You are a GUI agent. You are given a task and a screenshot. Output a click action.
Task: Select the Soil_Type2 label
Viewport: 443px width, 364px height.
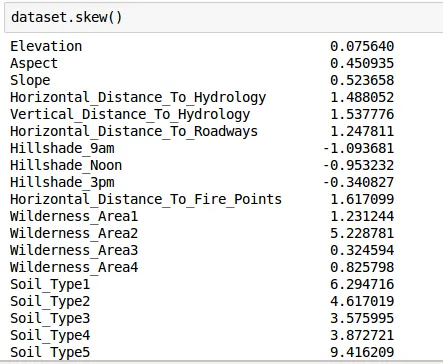(50, 302)
